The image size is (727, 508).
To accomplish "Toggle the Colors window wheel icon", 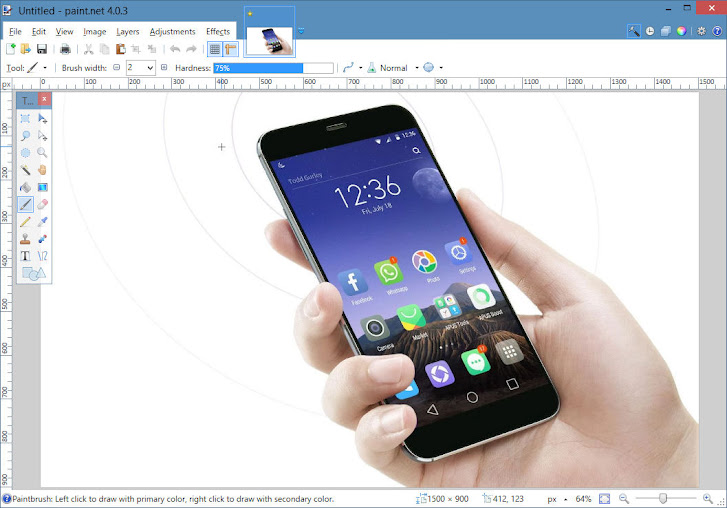I will tap(681, 31).
